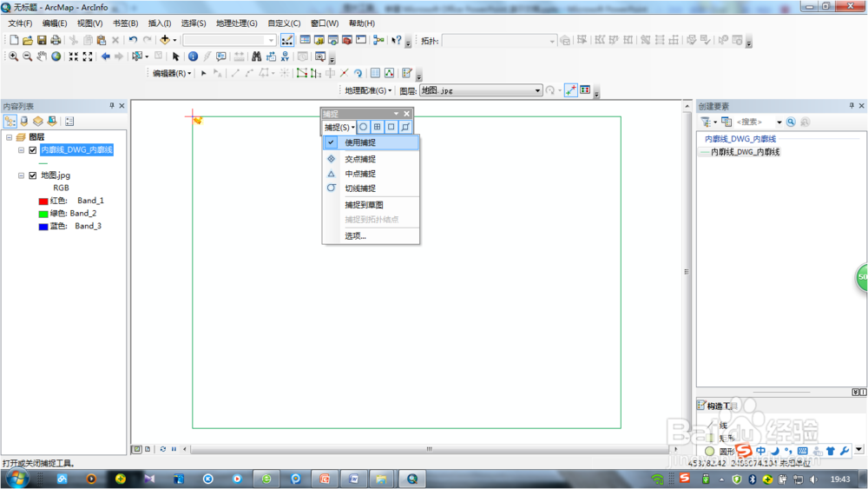
Task: Open the 地理处理(G) menu
Action: (x=236, y=23)
